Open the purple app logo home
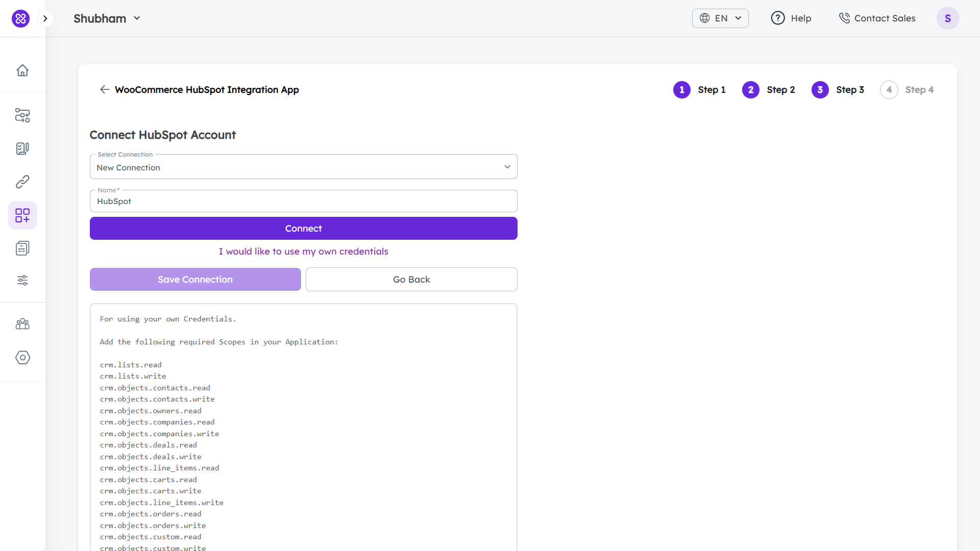 pos(20,18)
